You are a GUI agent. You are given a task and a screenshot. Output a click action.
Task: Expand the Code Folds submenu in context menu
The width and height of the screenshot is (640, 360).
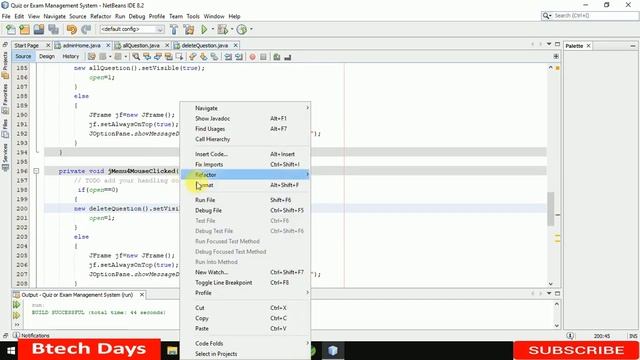coord(245,343)
